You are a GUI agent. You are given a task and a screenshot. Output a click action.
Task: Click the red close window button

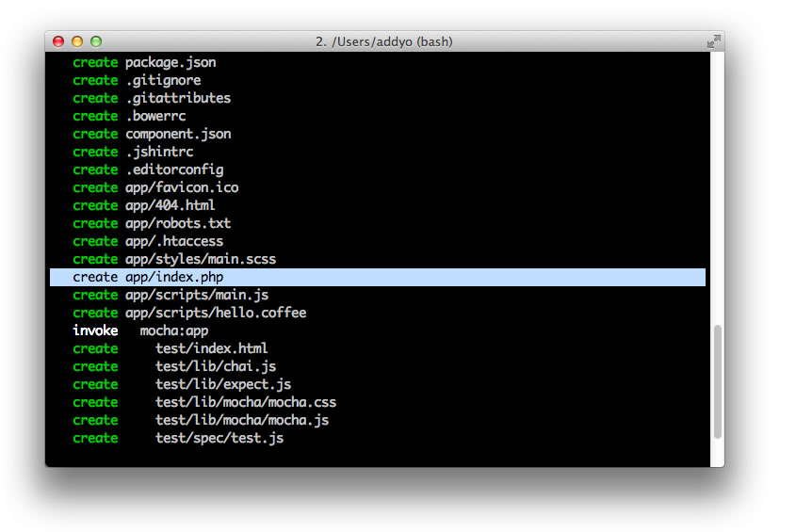58,41
